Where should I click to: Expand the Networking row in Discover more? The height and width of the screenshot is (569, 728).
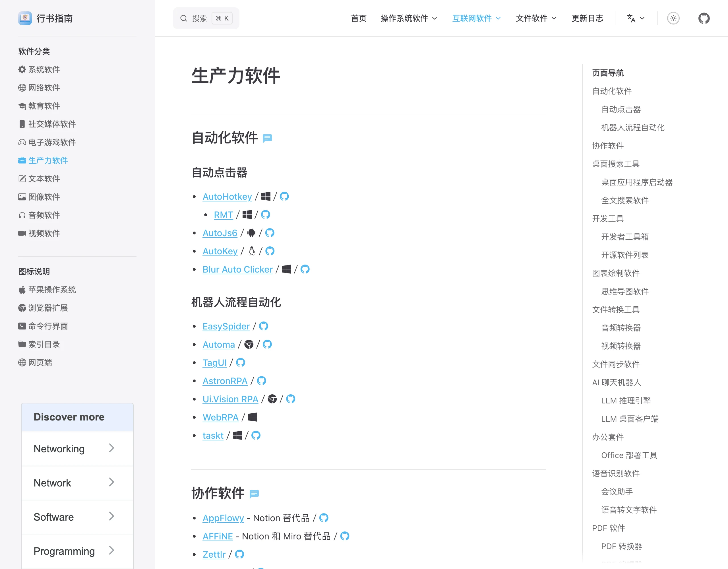tap(77, 449)
